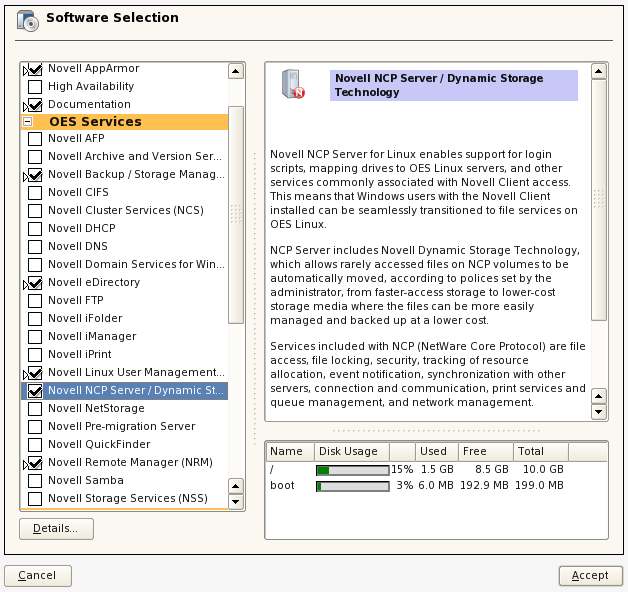Uncheck Novell Backup / Storage Management
Viewport: 628px width, 592px height.
click(35, 175)
